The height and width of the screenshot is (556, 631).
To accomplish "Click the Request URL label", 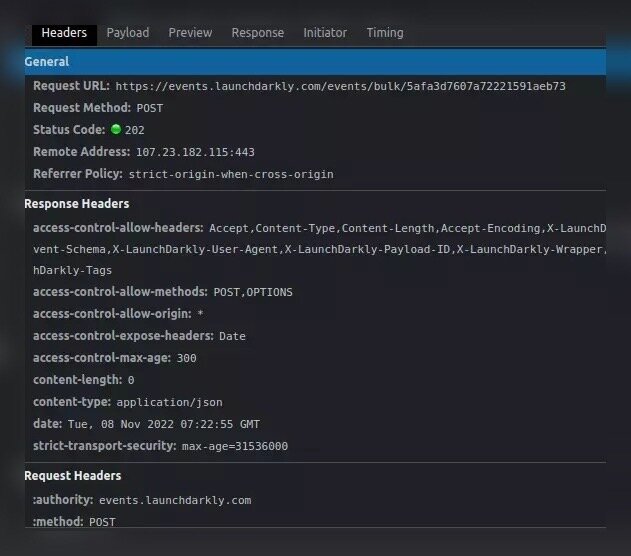I will (71, 86).
